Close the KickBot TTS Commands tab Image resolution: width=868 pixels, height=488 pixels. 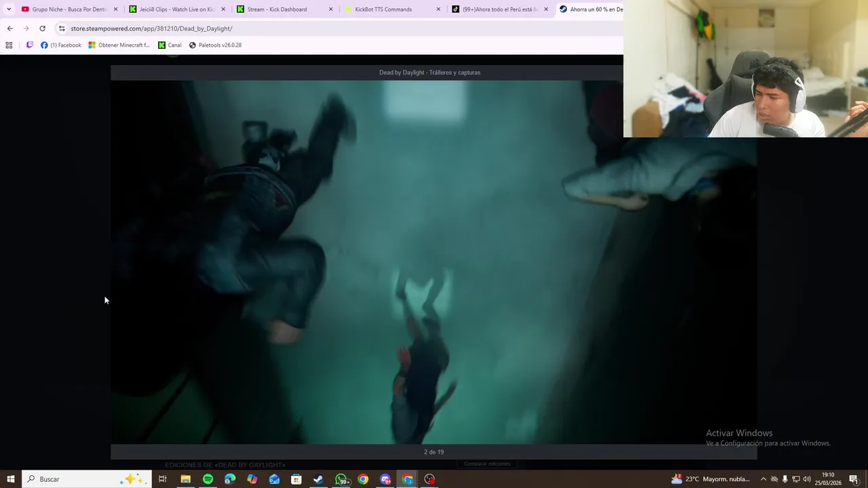coord(439,9)
